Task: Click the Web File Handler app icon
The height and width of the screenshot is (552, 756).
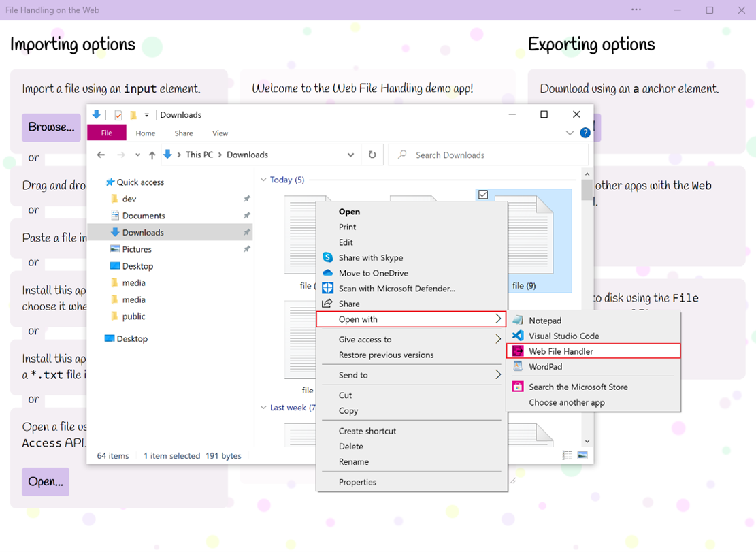Action: tap(518, 351)
